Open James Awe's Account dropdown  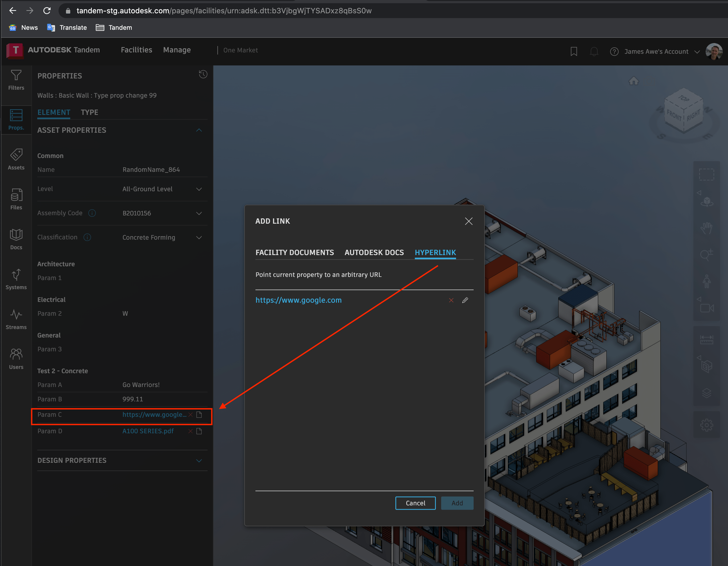coord(662,52)
